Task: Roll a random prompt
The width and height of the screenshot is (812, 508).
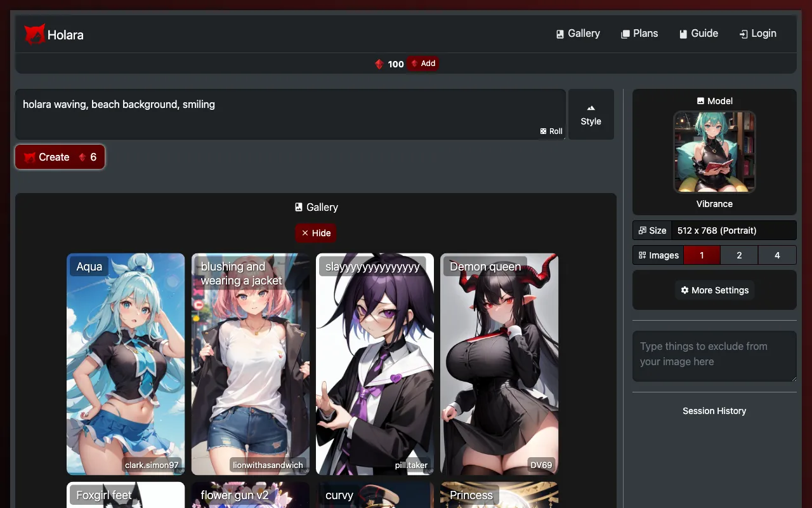Action: (x=551, y=131)
